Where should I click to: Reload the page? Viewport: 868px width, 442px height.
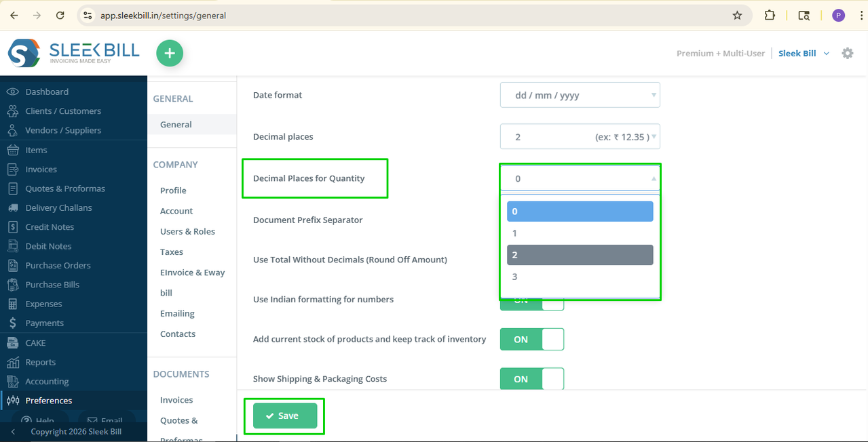point(60,15)
